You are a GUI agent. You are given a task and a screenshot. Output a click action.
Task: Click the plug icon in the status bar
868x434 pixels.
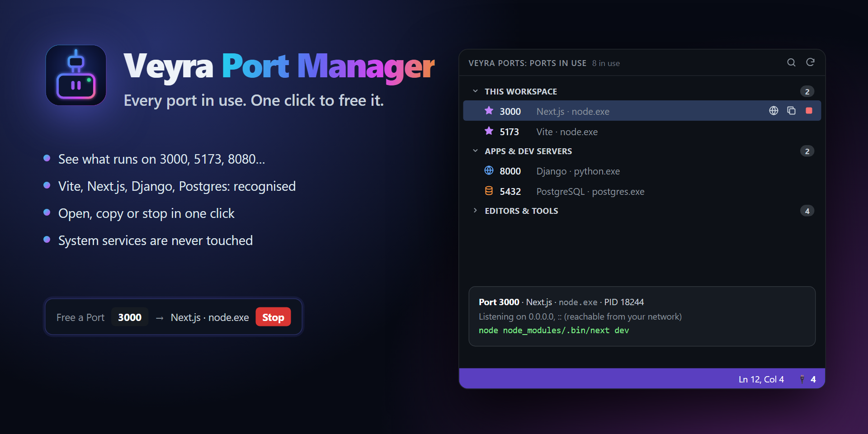click(802, 379)
